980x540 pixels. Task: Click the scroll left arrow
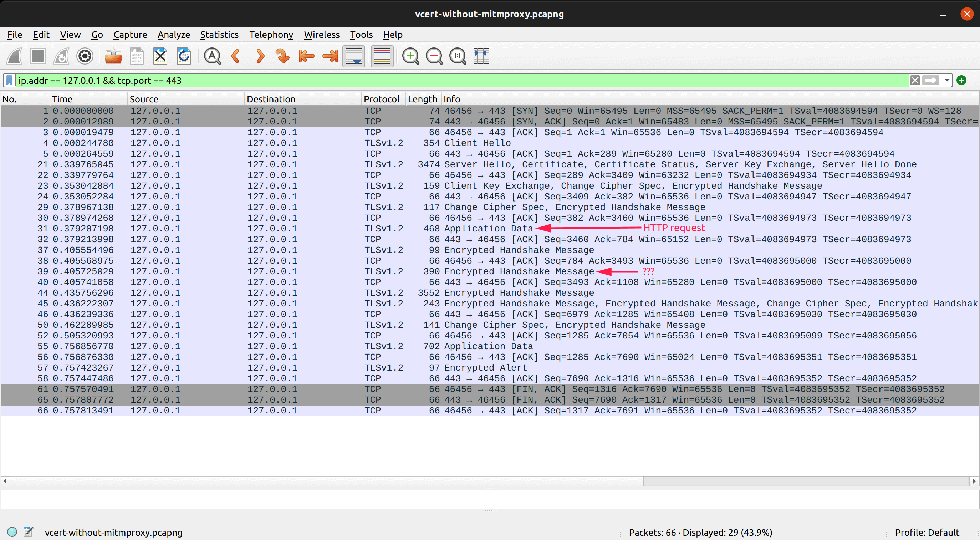(x=5, y=481)
